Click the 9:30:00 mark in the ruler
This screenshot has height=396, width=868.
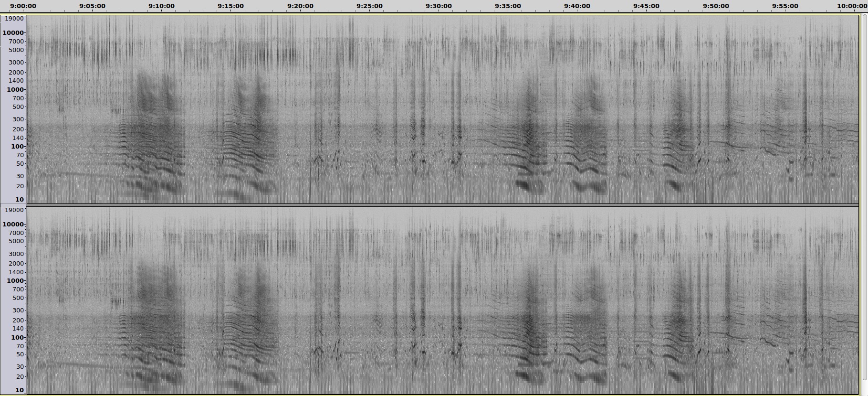pos(439,6)
